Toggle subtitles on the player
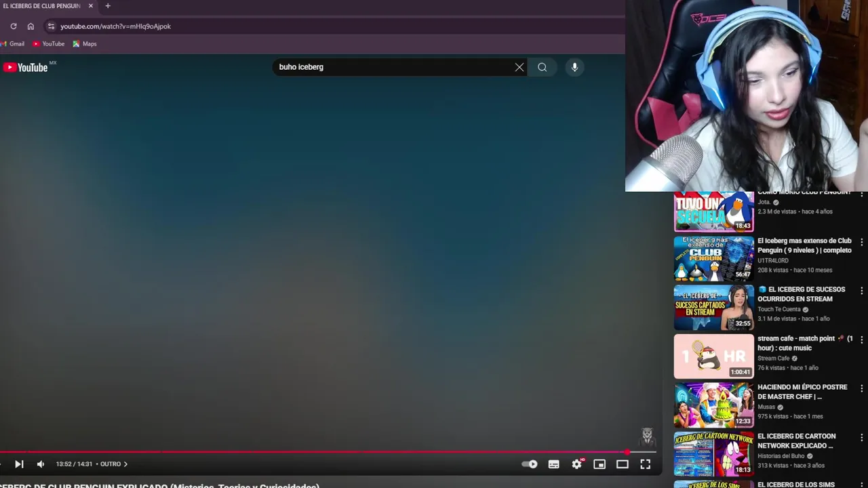 coord(554,464)
